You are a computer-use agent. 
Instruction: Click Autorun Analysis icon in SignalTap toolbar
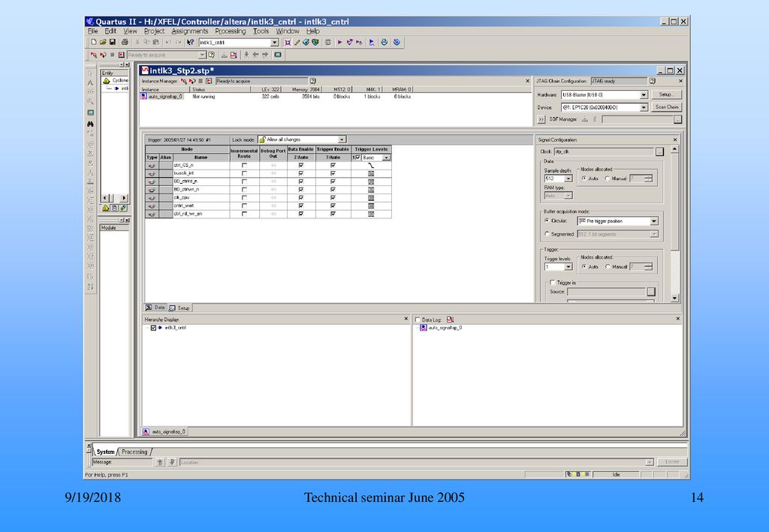click(102, 55)
